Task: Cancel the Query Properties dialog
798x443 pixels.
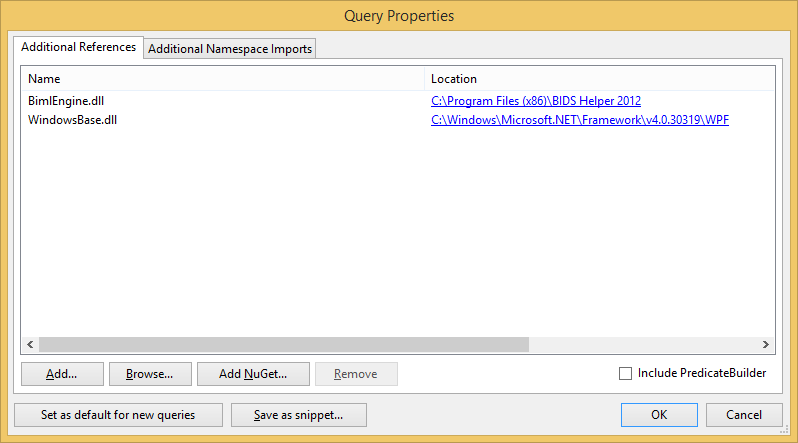Action: click(744, 414)
